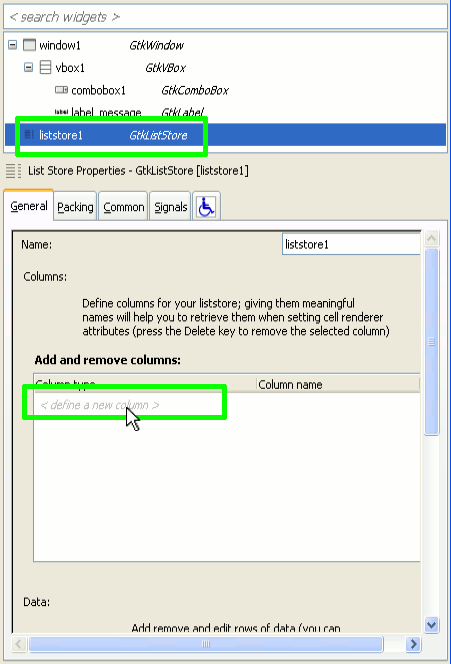
Task: Click the vertical scrollbar up arrow
Action: (432, 238)
